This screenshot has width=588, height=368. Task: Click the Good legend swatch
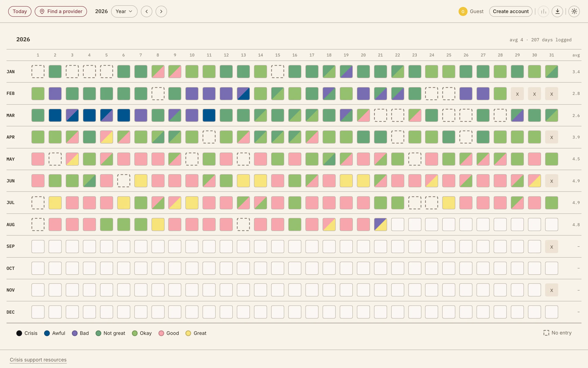pyautogui.click(x=161, y=333)
